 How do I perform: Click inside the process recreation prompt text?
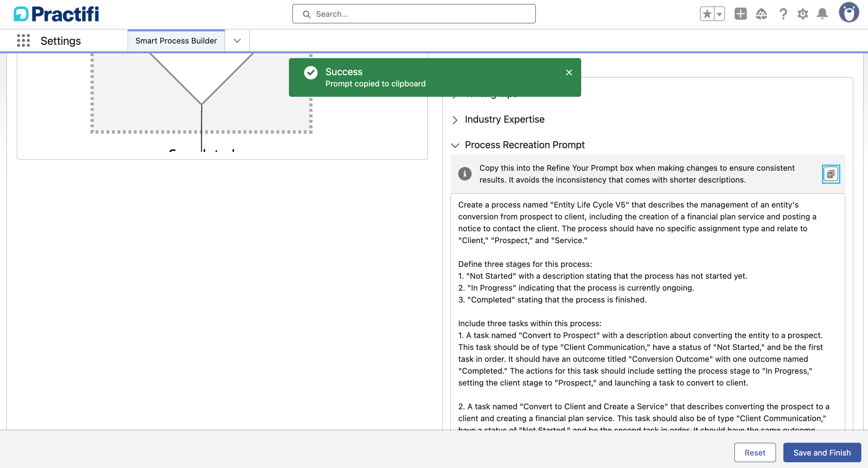click(648, 311)
